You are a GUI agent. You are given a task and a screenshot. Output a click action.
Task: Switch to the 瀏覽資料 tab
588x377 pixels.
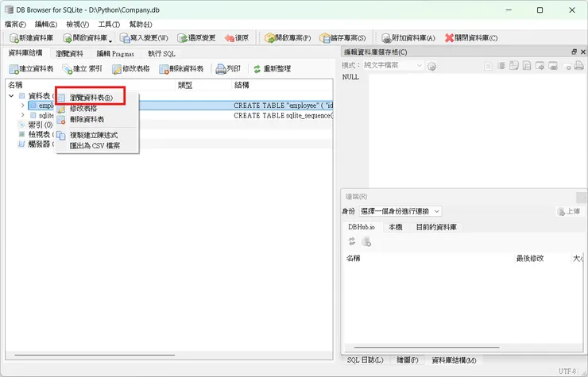coord(69,54)
